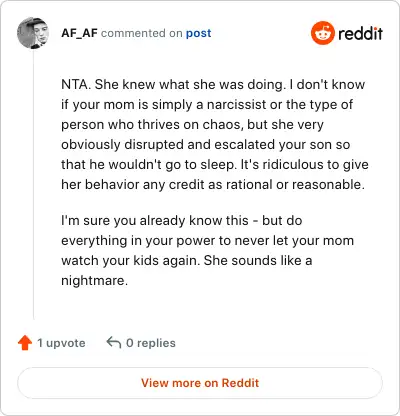
Task: Click the reply arrow icon
Action: click(x=113, y=342)
